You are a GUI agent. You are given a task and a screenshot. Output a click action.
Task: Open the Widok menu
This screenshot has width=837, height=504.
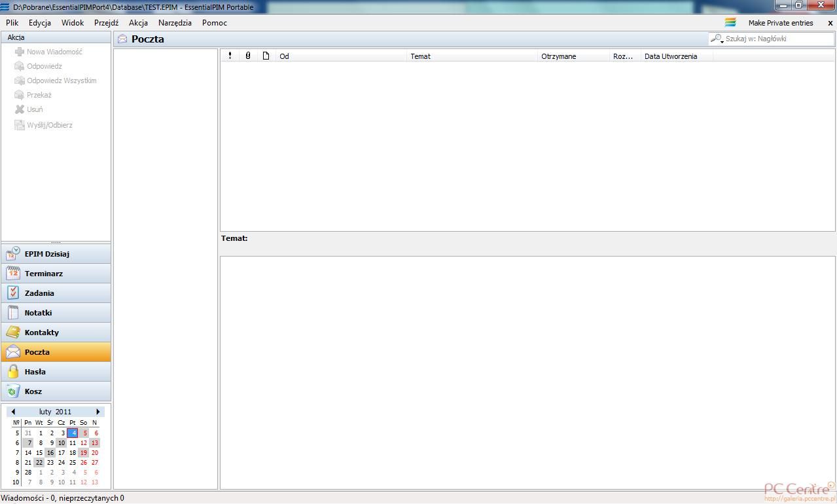click(73, 23)
